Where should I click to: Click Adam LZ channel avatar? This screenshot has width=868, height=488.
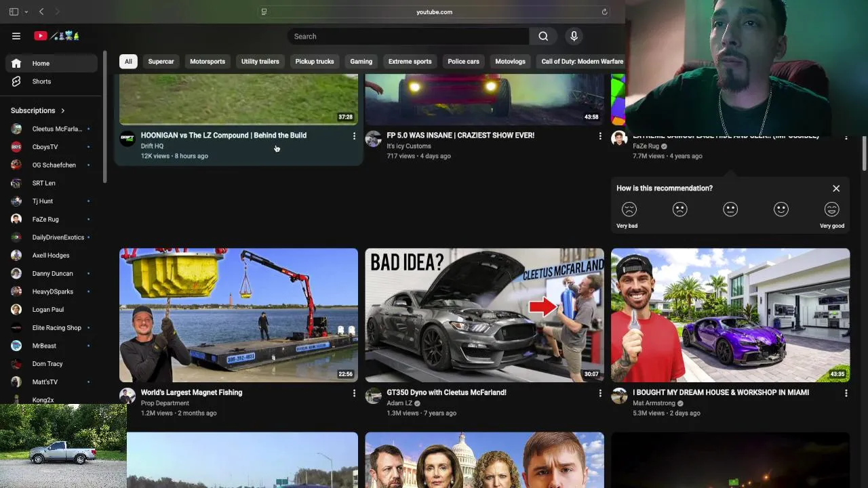click(373, 396)
